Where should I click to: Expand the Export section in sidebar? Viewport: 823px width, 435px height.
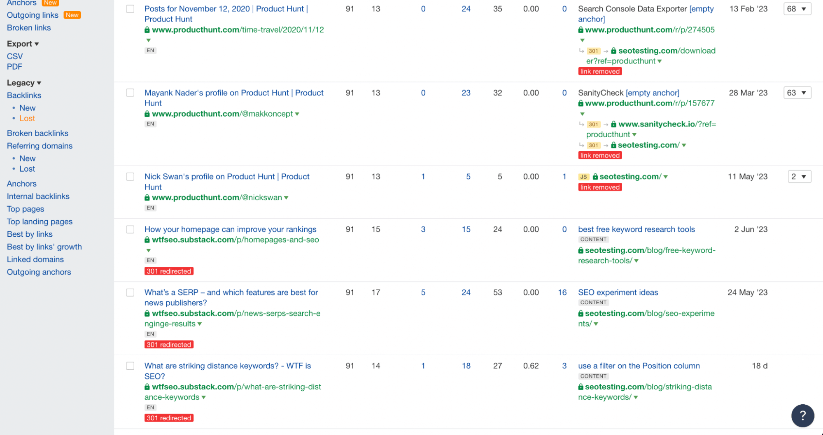coord(23,44)
